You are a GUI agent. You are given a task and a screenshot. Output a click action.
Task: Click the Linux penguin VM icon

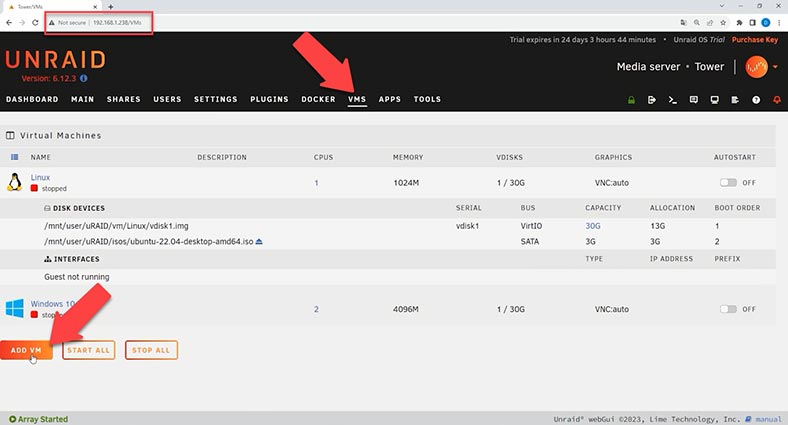(x=15, y=182)
